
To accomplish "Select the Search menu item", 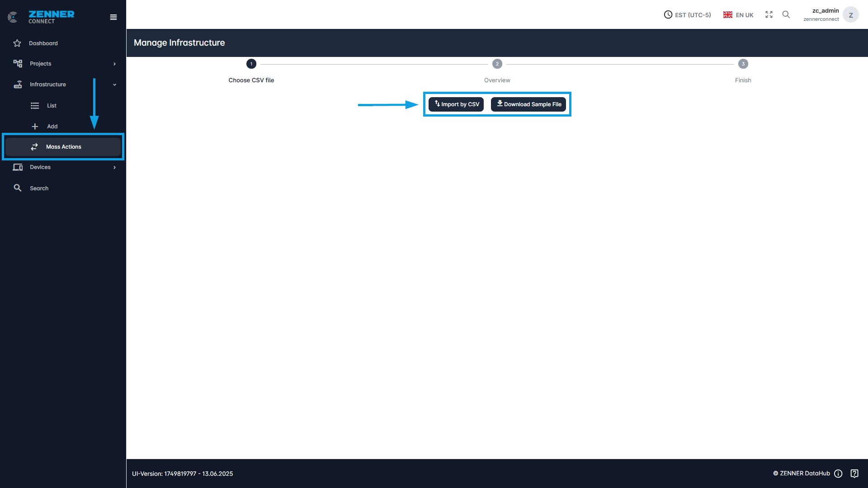I will (39, 188).
